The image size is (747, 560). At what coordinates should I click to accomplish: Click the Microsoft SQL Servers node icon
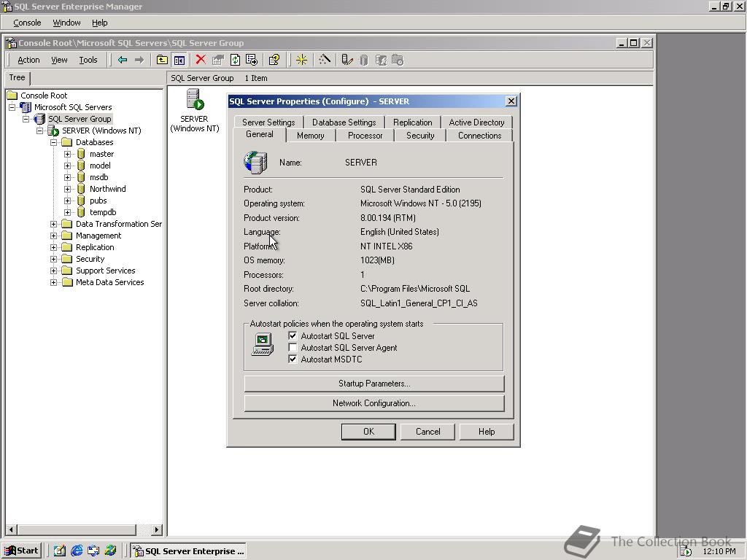click(26, 107)
